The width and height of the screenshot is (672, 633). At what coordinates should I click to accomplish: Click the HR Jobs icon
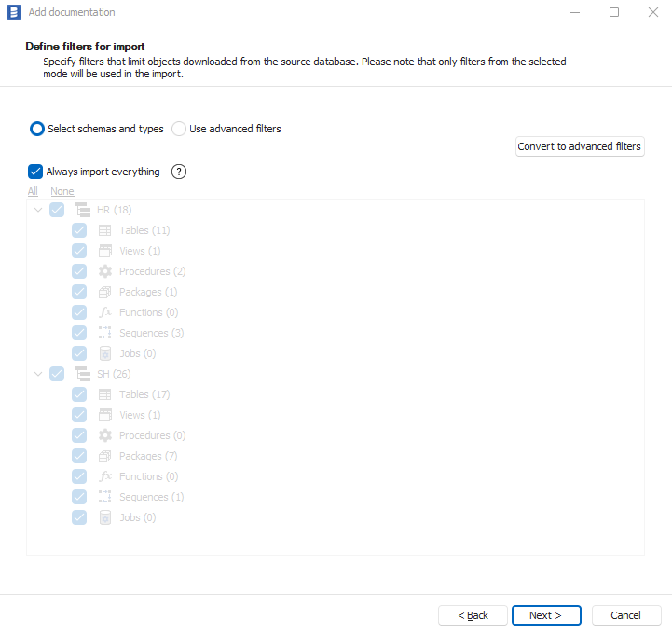click(x=105, y=353)
